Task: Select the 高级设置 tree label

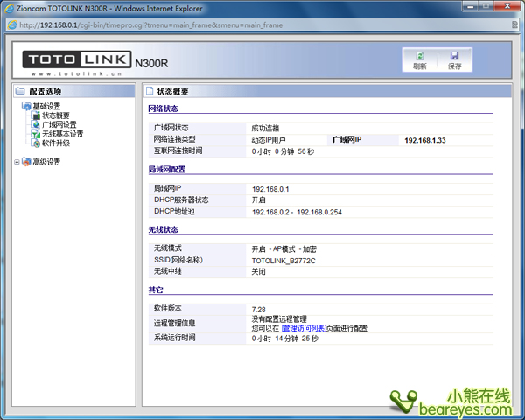Action: coord(46,162)
